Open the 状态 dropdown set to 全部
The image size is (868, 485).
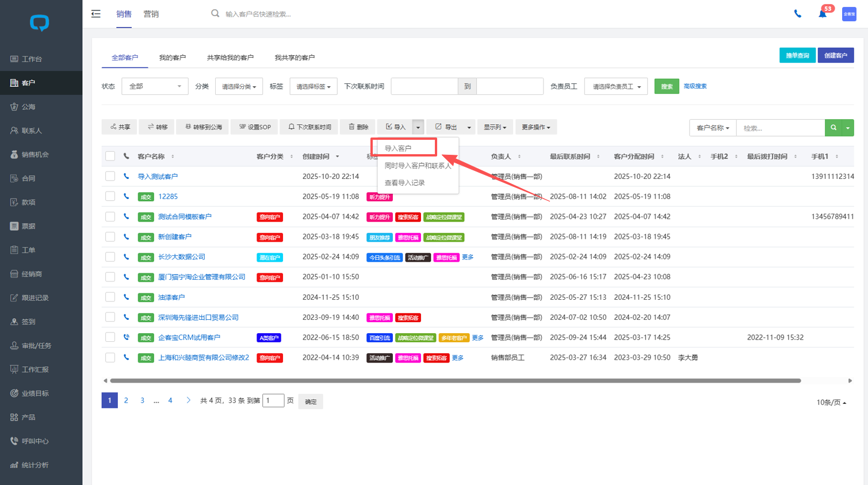tap(155, 86)
